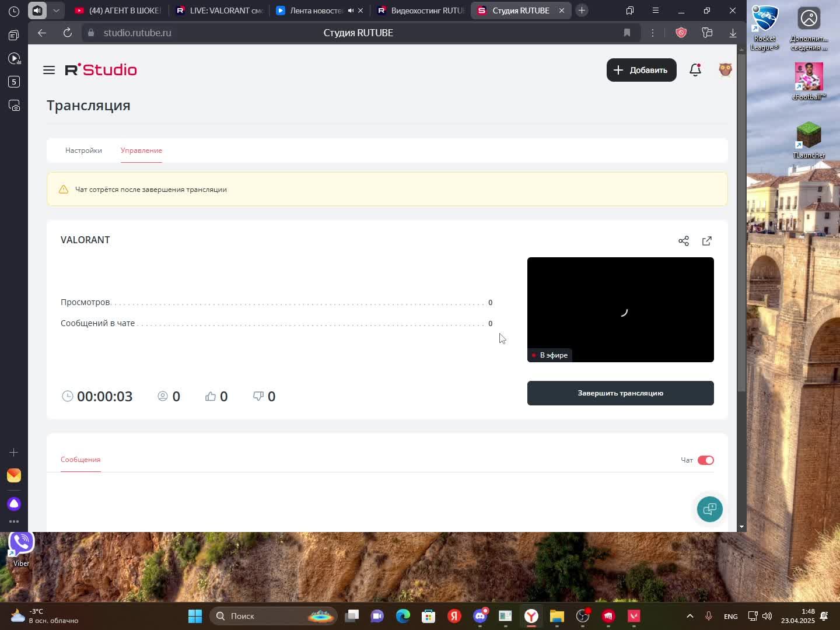This screenshot has height=630, width=840.
Task: Open browser extensions icon
Action: (x=707, y=33)
